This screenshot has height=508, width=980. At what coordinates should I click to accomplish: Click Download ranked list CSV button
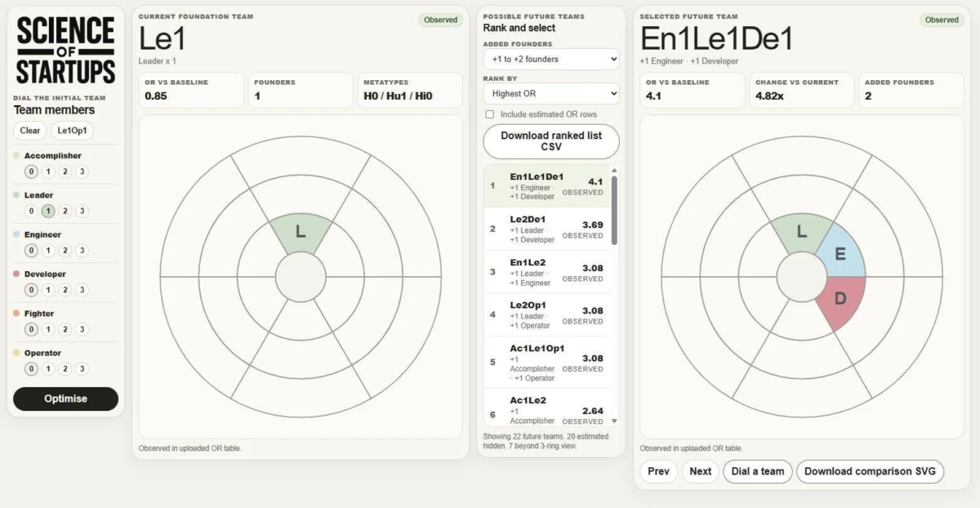550,141
